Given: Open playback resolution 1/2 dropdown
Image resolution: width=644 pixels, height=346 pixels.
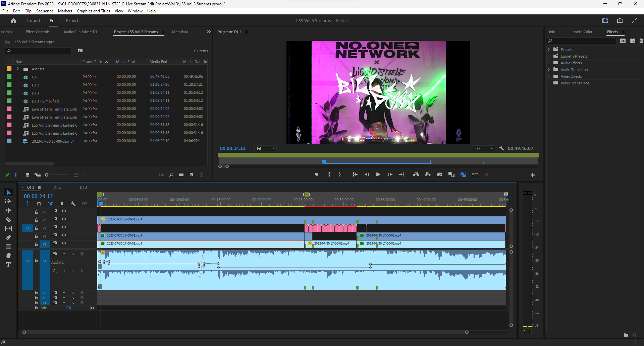Looking at the screenshot, I should [x=484, y=148].
